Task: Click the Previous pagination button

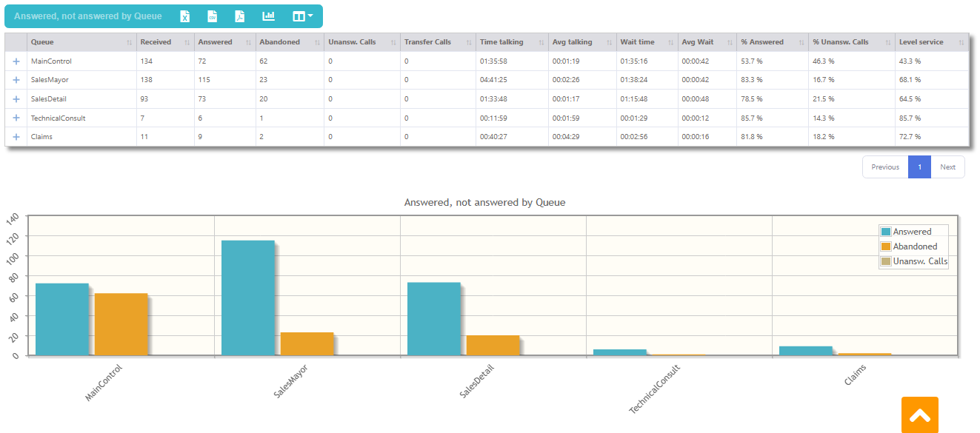Action: 885,167
